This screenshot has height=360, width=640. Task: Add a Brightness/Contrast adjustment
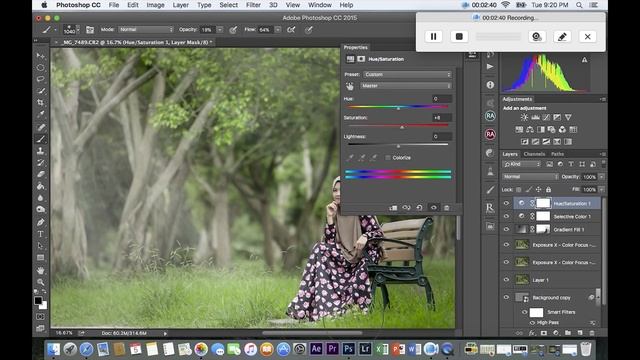pos(524,118)
